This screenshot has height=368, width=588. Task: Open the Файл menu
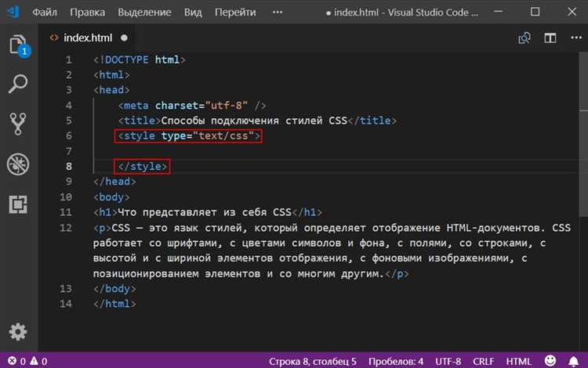tap(45, 13)
